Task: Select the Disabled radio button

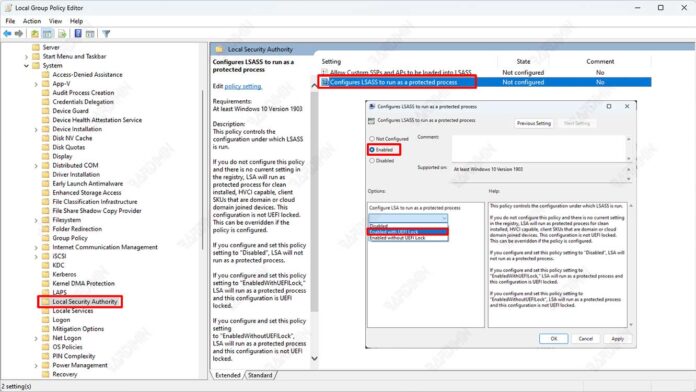Action: tap(372, 161)
